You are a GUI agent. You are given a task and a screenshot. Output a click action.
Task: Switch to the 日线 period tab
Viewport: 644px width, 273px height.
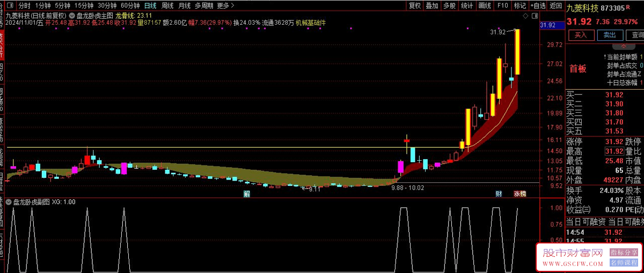coord(150,5)
